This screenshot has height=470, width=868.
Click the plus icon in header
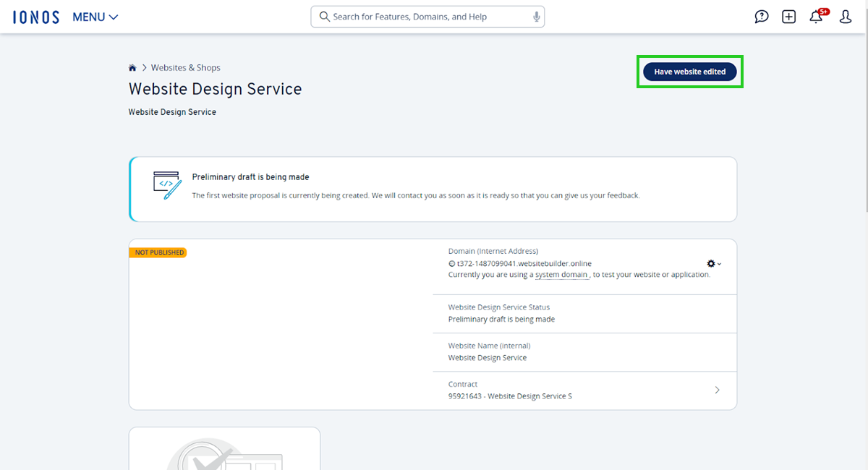pos(789,17)
